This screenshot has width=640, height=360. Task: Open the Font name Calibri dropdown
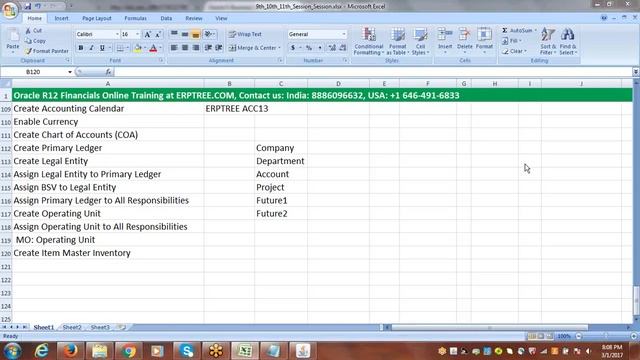(x=117, y=34)
